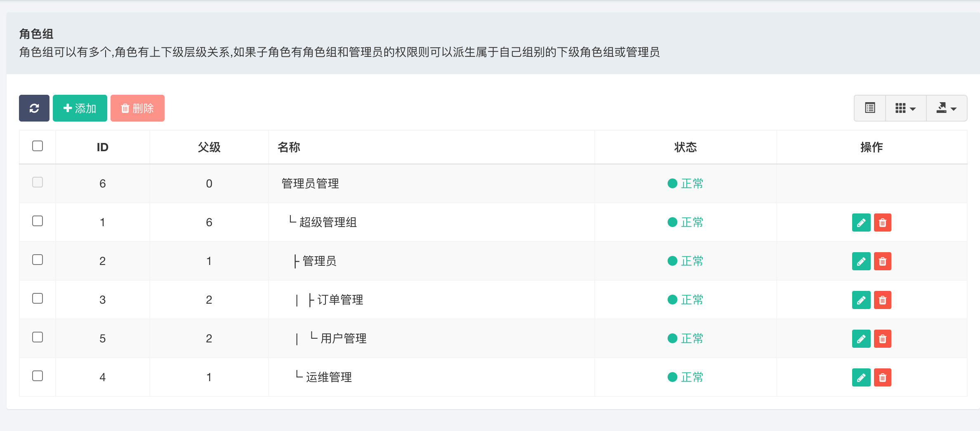Check the row checkbox for ID 1
980x431 pixels.
point(37,221)
